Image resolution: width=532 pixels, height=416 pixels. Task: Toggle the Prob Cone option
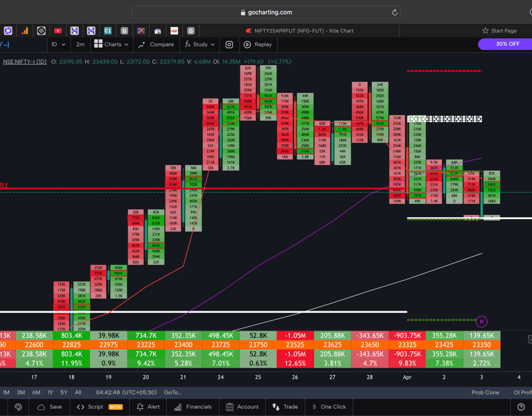coord(485,392)
